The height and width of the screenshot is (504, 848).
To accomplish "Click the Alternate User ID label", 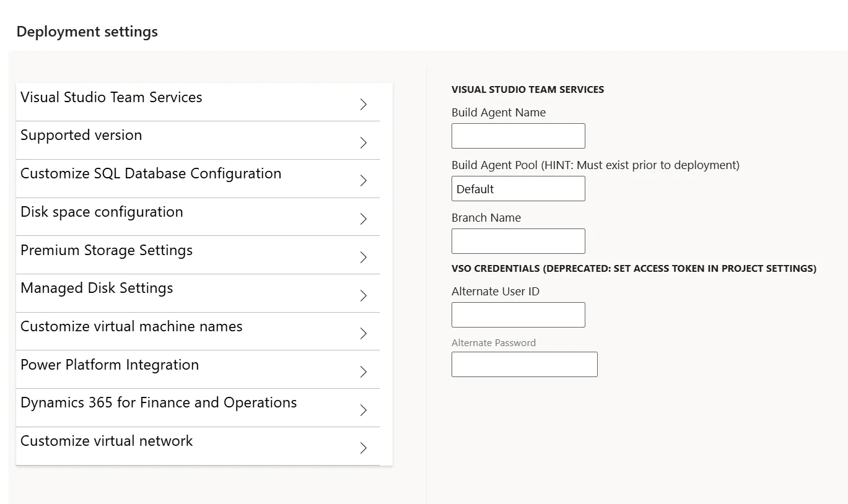I will tap(496, 292).
